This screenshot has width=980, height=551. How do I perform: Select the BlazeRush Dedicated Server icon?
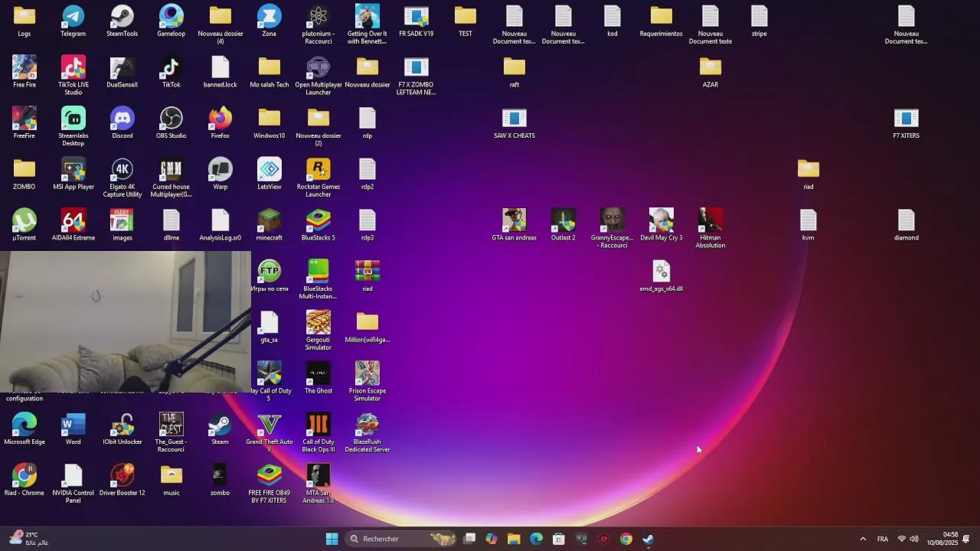point(367,432)
